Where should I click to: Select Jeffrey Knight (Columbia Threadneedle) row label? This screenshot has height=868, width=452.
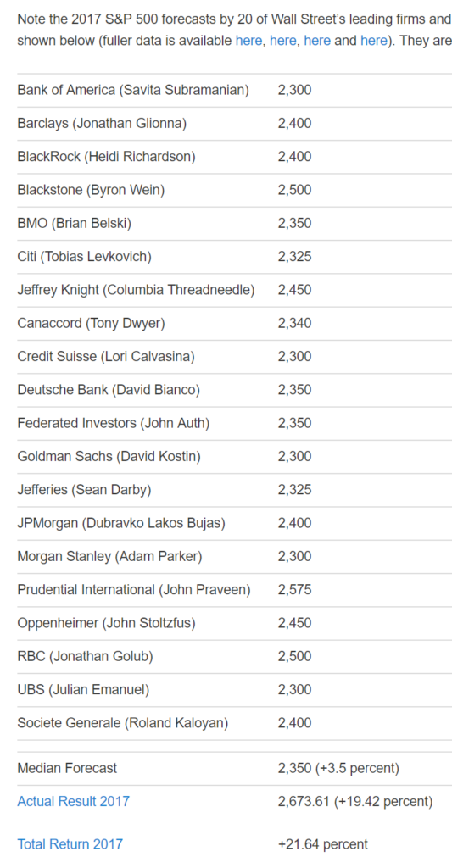(x=136, y=290)
